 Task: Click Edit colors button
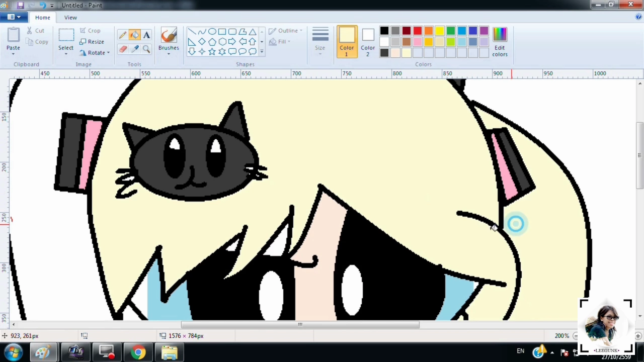point(500,42)
